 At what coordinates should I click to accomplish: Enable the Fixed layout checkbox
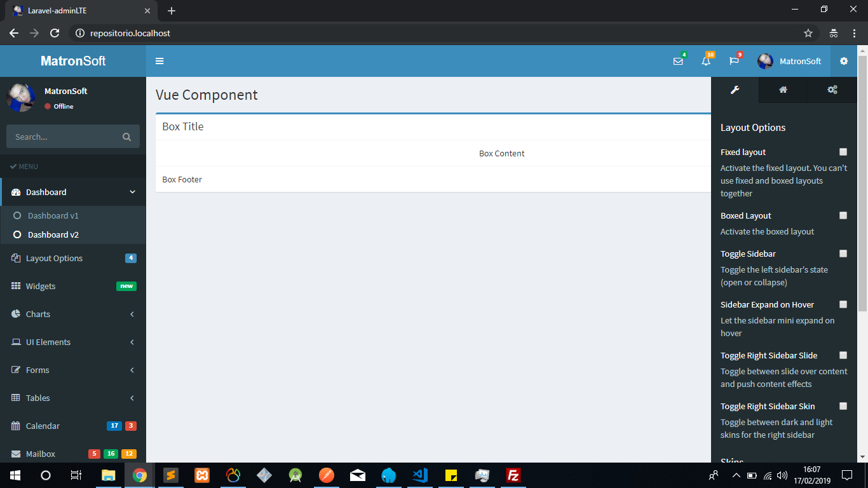843,152
